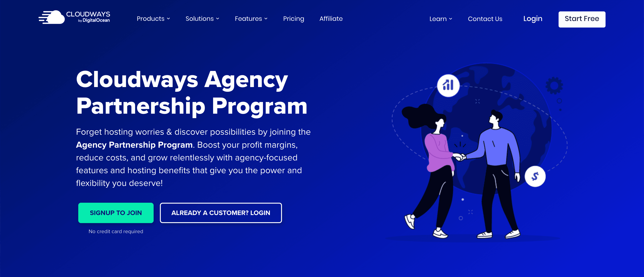Expand the Features dropdown menu
Image resolution: width=644 pixels, height=277 pixels.
pyautogui.click(x=251, y=19)
